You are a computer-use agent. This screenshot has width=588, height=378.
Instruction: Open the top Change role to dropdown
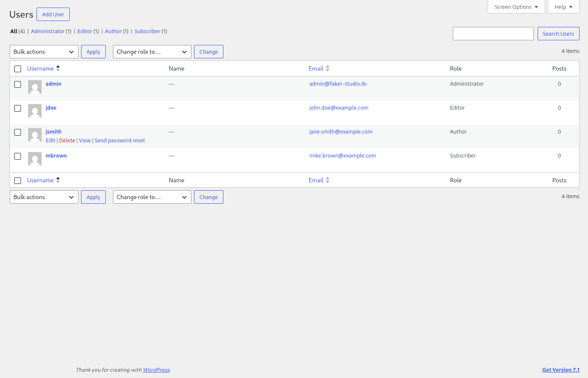point(152,52)
